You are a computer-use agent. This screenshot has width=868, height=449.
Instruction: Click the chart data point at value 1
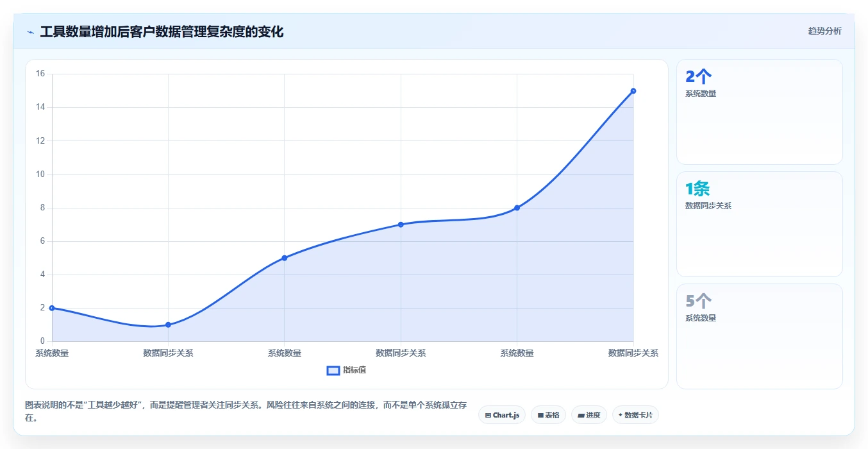[168, 325]
